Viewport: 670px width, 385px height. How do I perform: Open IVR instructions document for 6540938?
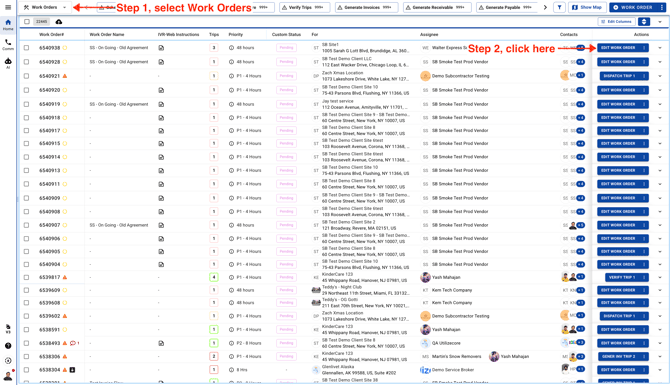161,48
